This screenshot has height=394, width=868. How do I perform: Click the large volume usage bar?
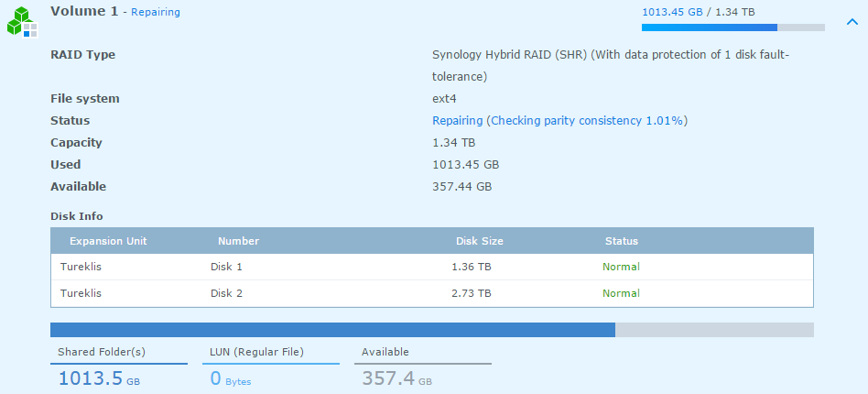pyautogui.click(x=432, y=330)
